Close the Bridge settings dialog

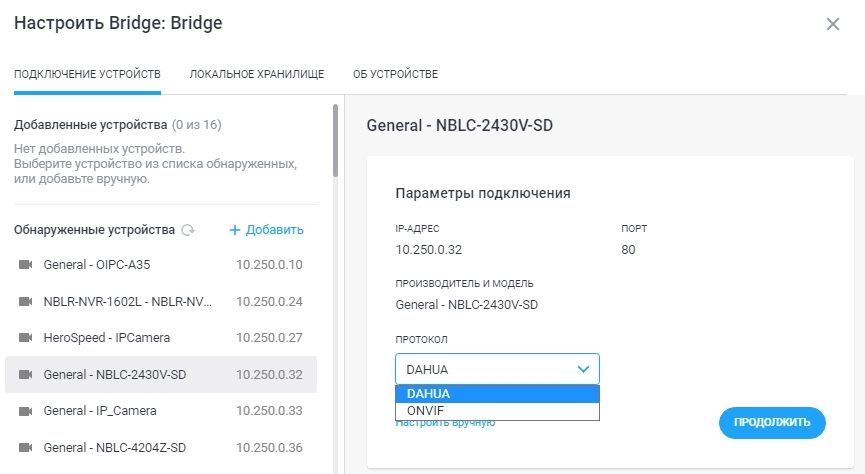tap(832, 24)
